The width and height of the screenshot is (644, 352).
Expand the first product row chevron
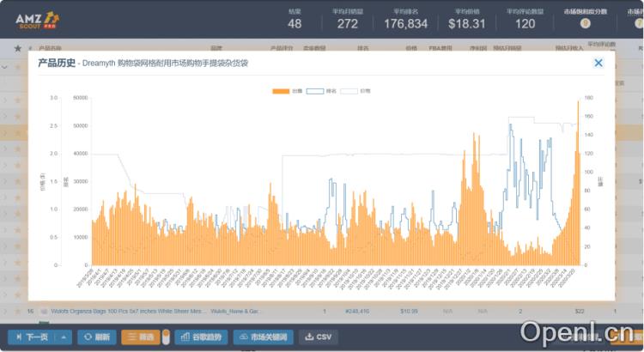pyautogui.click(x=5, y=66)
